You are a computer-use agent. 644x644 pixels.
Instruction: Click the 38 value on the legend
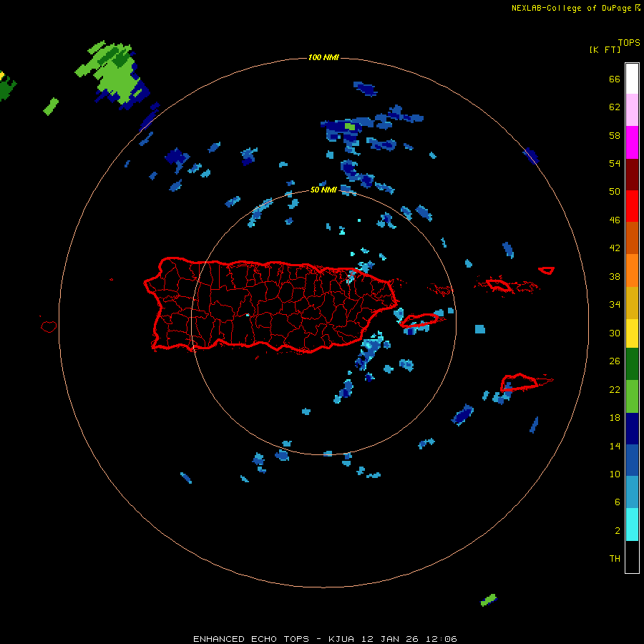click(615, 276)
